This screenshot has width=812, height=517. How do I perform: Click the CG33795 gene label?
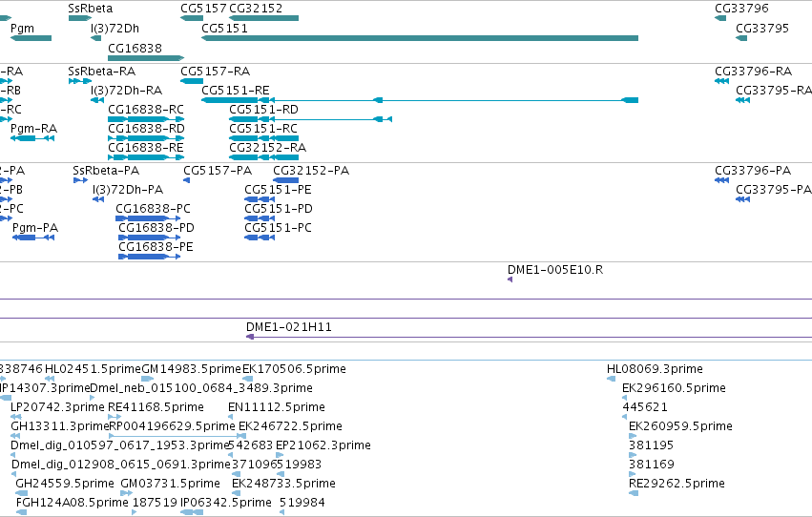coord(762,29)
